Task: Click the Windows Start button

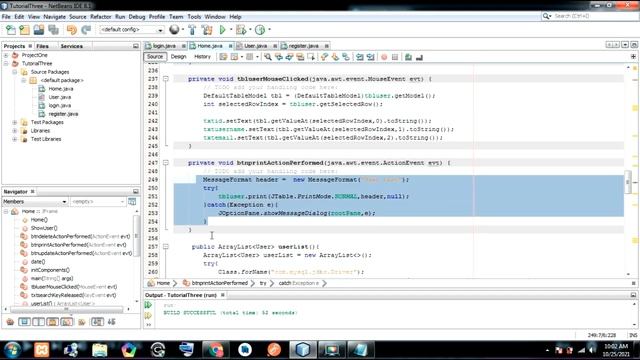Action: coord(13,350)
